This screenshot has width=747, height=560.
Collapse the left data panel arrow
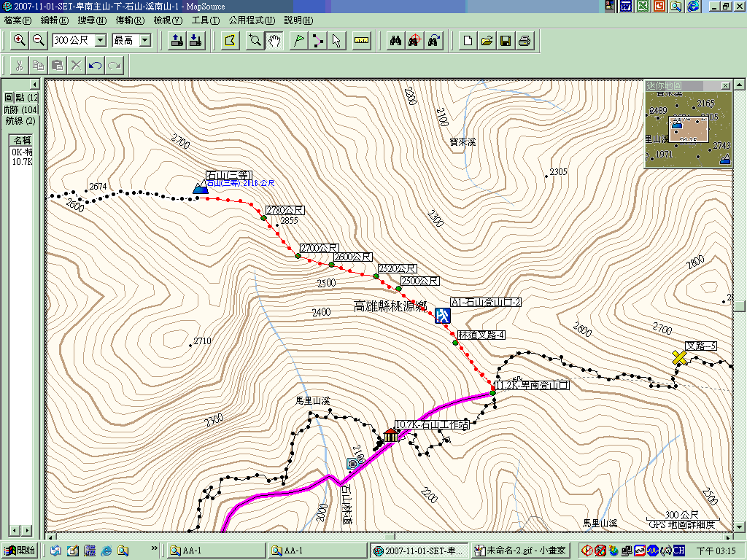point(34,85)
